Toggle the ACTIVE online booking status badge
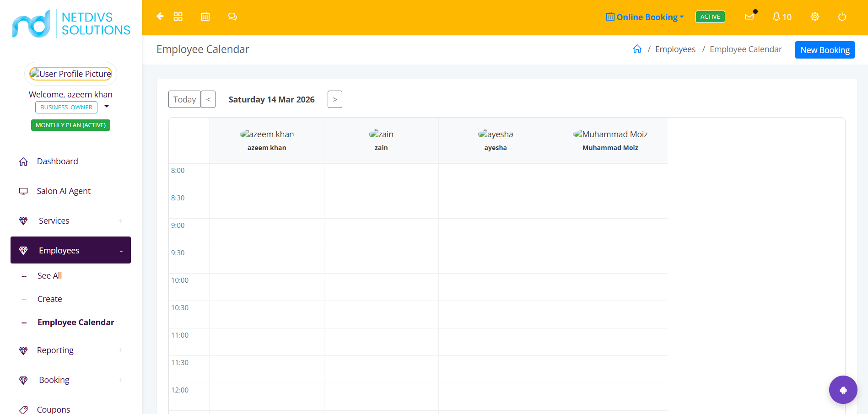 (710, 17)
